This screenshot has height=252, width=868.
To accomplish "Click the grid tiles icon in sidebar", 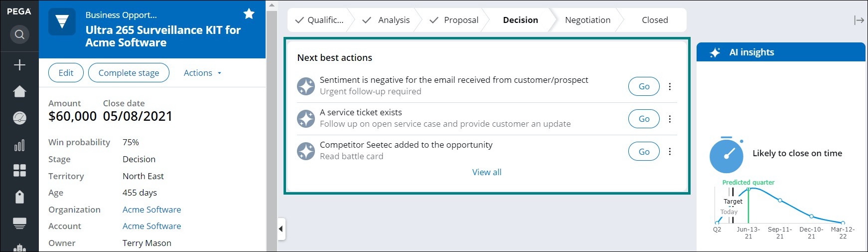I will click(19, 171).
